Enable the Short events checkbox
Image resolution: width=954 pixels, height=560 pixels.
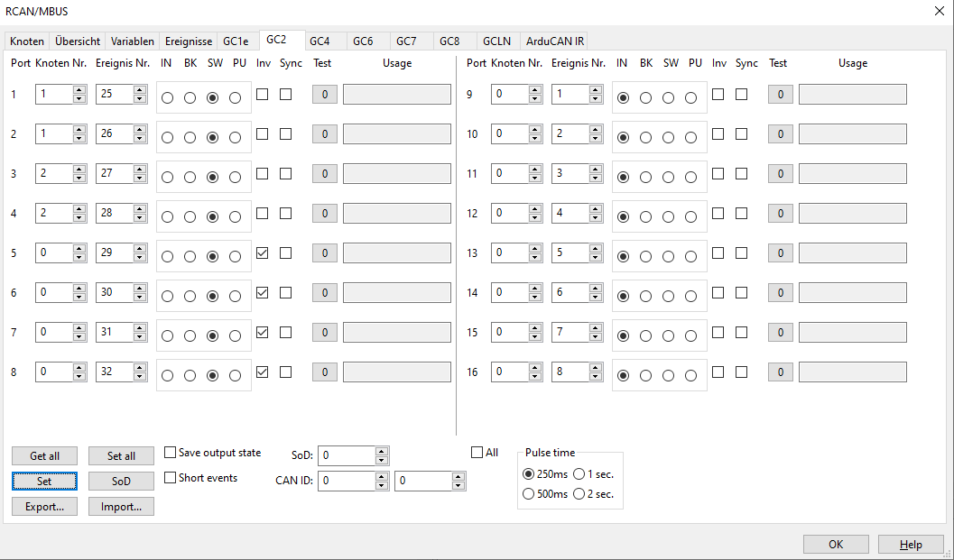(171, 478)
